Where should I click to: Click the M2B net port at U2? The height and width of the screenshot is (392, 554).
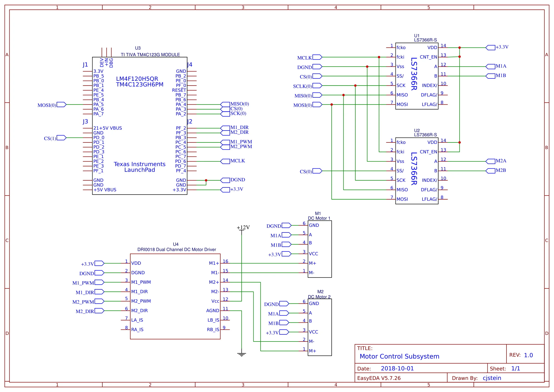click(496, 171)
